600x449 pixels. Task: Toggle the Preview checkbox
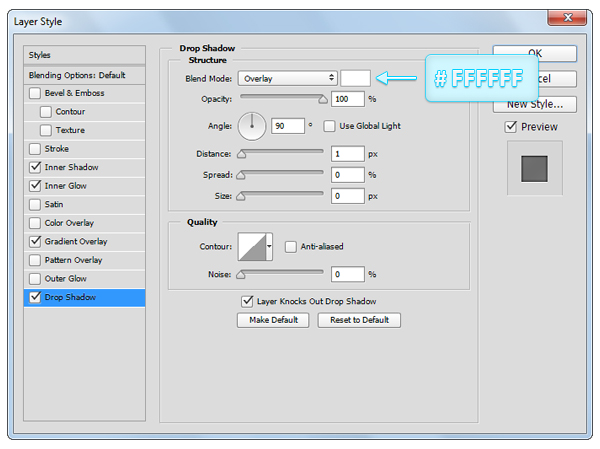(x=511, y=127)
